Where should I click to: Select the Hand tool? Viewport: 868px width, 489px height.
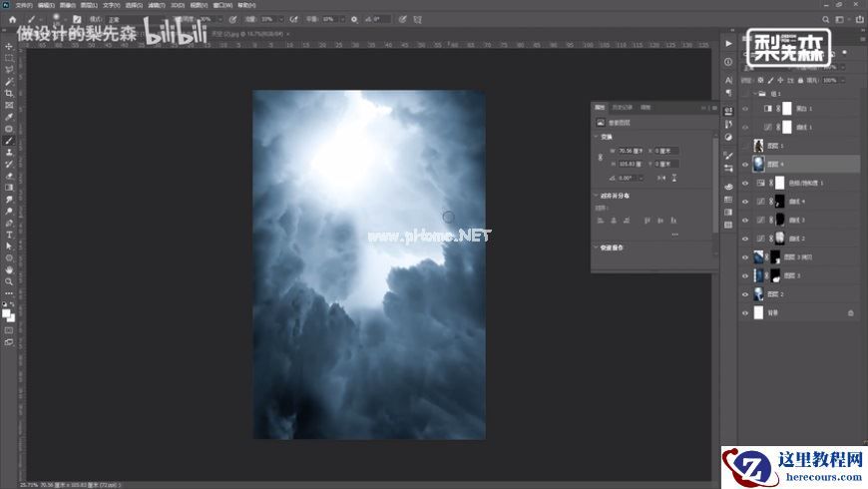point(9,269)
